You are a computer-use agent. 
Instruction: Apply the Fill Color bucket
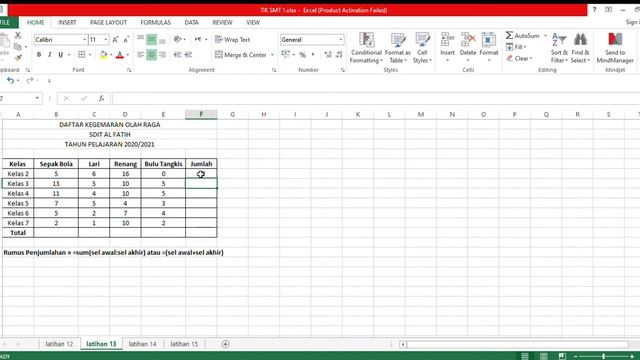pos(103,55)
